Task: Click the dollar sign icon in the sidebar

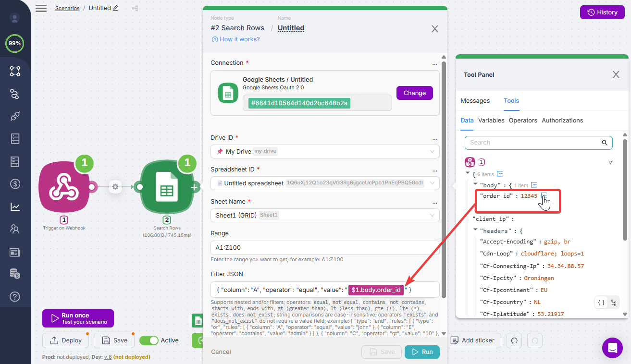Action: [x=15, y=183]
